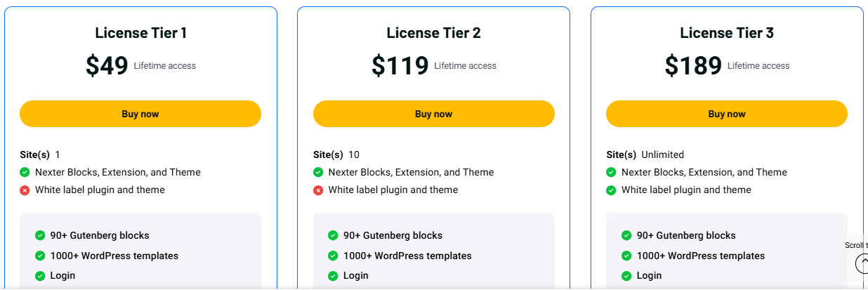Click green check beside Nexter Blocks in Tier 1
Screen dimensions: 868x290
pos(25,173)
